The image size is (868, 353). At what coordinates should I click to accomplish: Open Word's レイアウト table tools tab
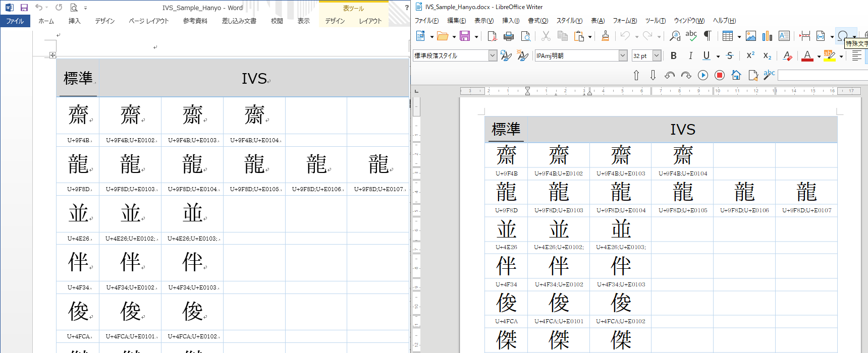point(370,21)
